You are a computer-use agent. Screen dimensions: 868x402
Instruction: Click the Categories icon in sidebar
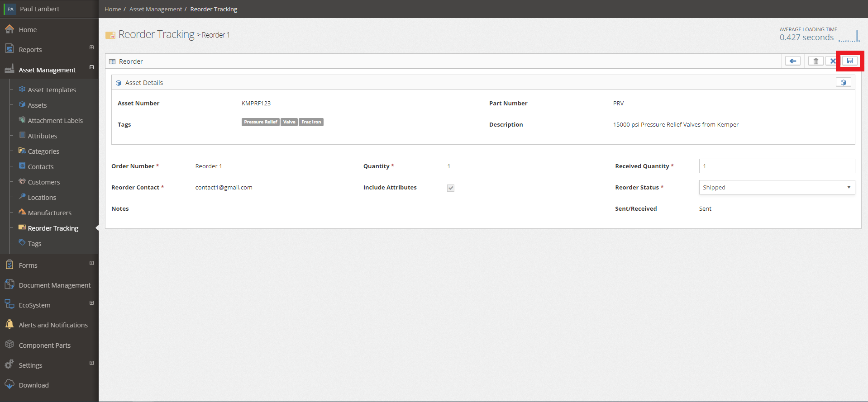coord(22,151)
